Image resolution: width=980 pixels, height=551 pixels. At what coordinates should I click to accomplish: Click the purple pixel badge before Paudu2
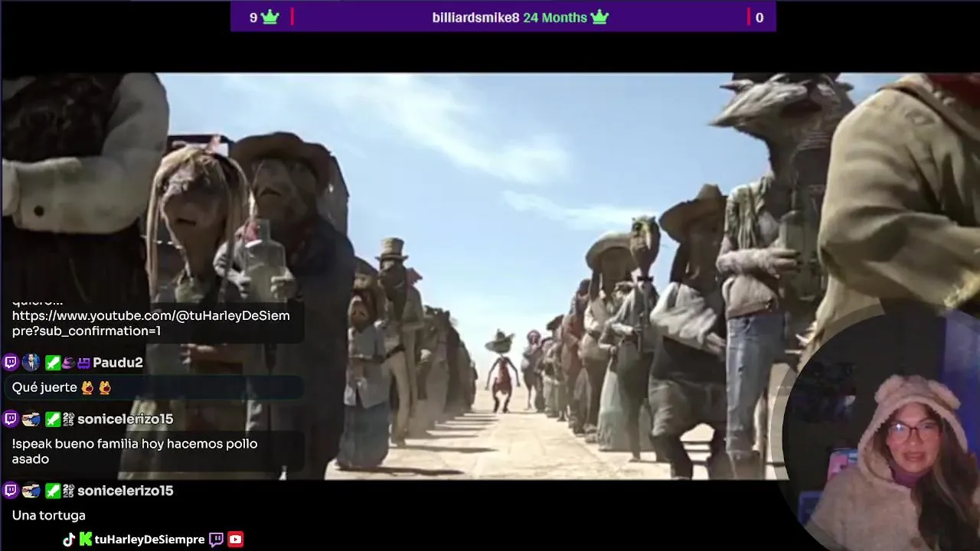click(83, 363)
